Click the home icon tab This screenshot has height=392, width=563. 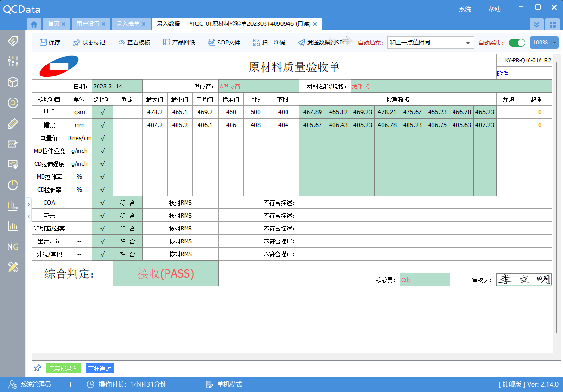pyautogui.click(x=34, y=24)
